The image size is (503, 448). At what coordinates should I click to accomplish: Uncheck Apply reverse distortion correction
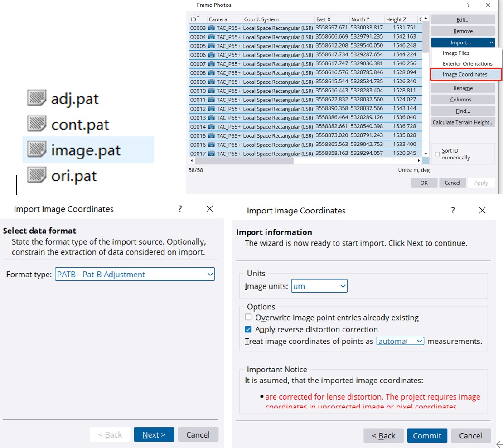click(248, 329)
